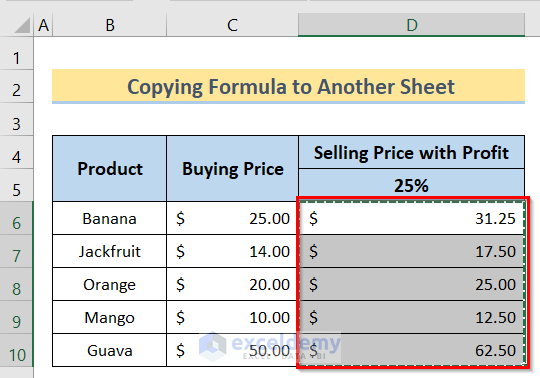Screen dimensions: 540x378
Task: Select column B header
Action: [x=110, y=25]
